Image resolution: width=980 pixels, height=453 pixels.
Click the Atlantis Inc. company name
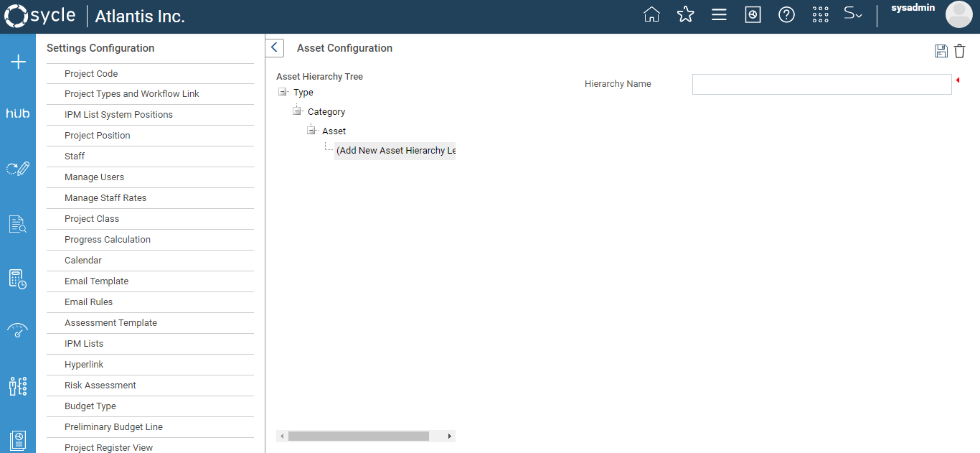pyautogui.click(x=140, y=16)
